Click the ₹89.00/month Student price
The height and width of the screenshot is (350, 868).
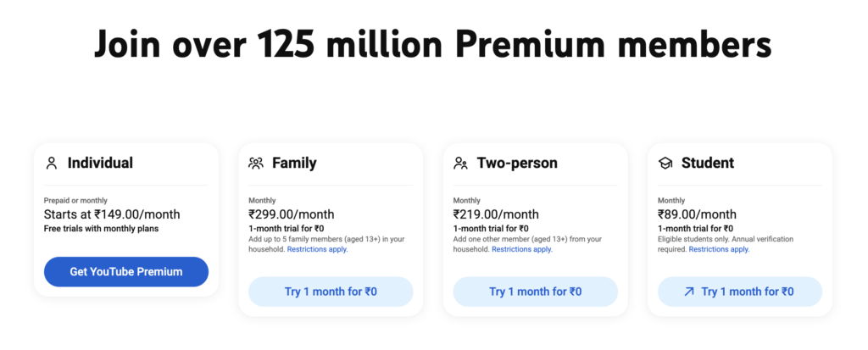coord(697,214)
